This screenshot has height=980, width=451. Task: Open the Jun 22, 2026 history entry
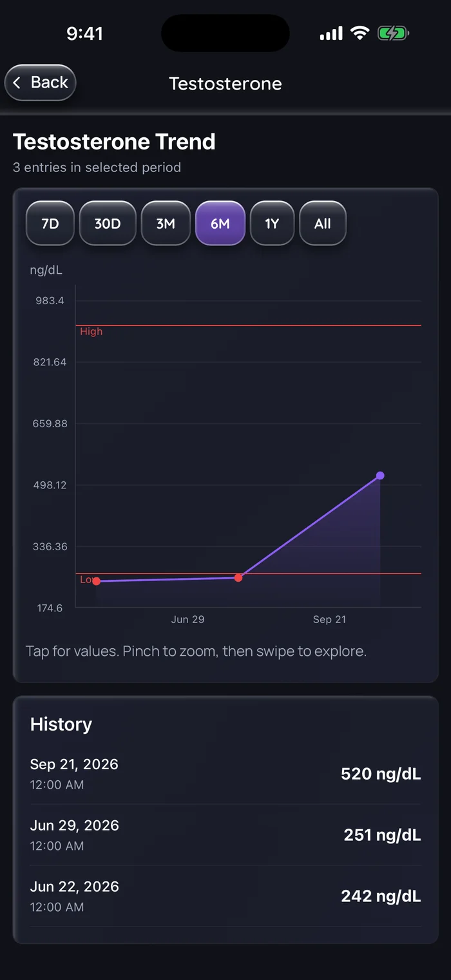click(225, 896)
